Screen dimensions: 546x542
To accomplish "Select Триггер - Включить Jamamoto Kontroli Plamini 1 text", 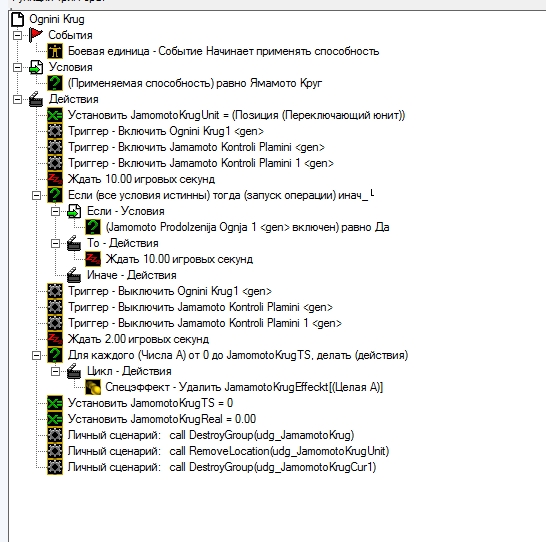I will click(x=201, y=163).
